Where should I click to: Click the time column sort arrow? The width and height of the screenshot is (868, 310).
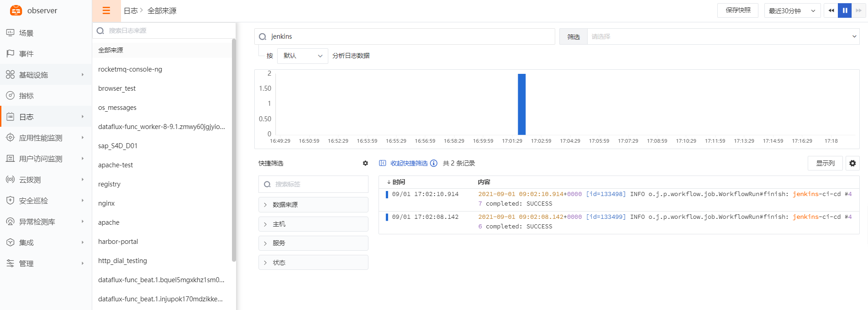(x=389, y=182)
